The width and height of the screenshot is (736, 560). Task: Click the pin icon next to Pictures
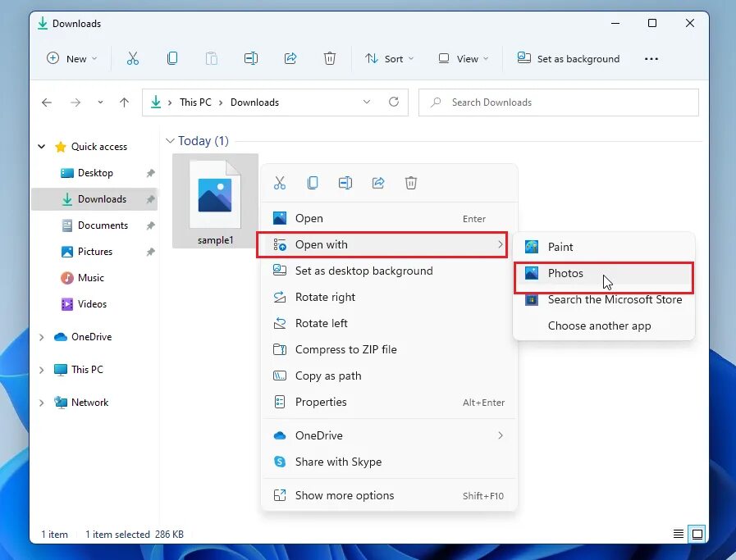coord(150,253)
